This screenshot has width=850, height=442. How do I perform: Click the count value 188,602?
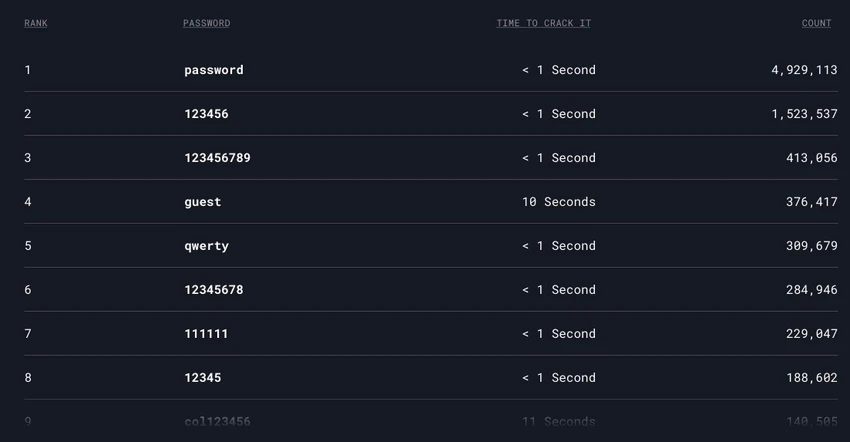point(812,377)
